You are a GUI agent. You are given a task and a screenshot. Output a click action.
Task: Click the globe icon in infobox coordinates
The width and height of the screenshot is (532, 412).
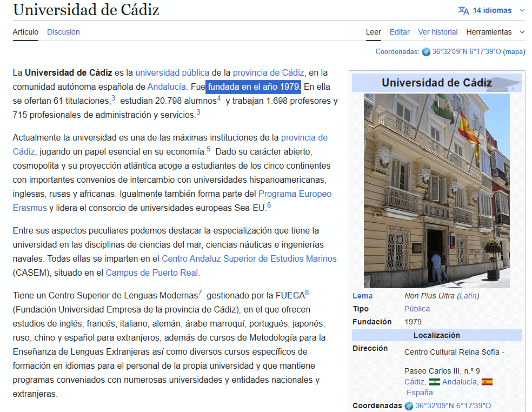click(409, 406)
